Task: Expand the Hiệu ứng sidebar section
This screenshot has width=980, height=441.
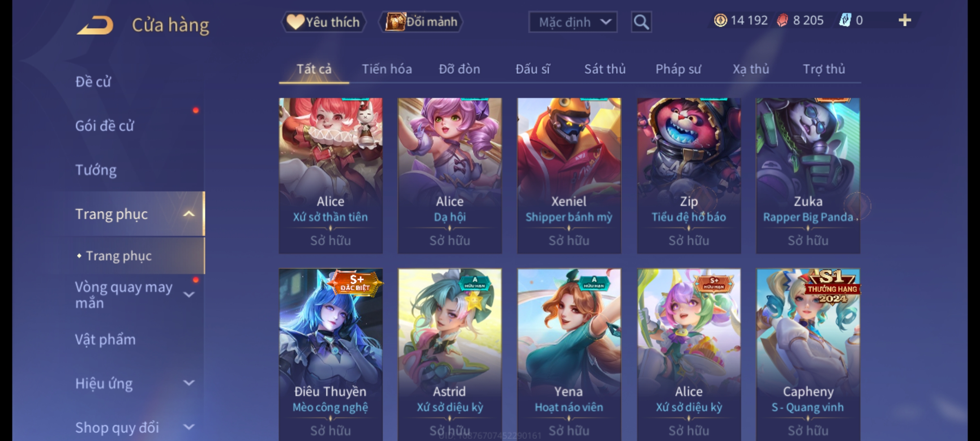Action: click(x=189, y=383)
